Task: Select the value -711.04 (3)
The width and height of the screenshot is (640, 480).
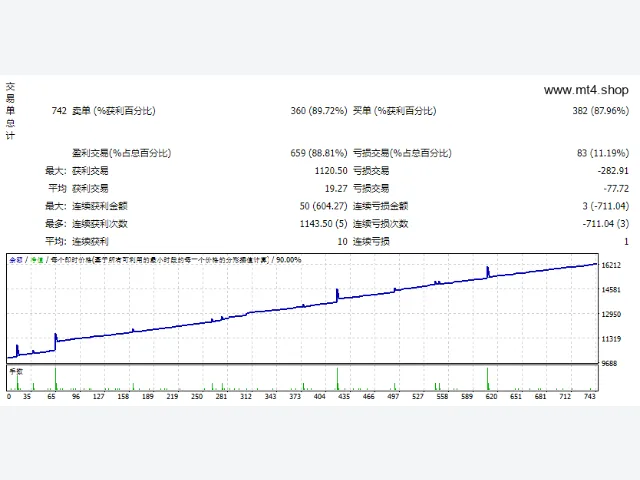Action: pyautogui.click(x=605, y=224)
